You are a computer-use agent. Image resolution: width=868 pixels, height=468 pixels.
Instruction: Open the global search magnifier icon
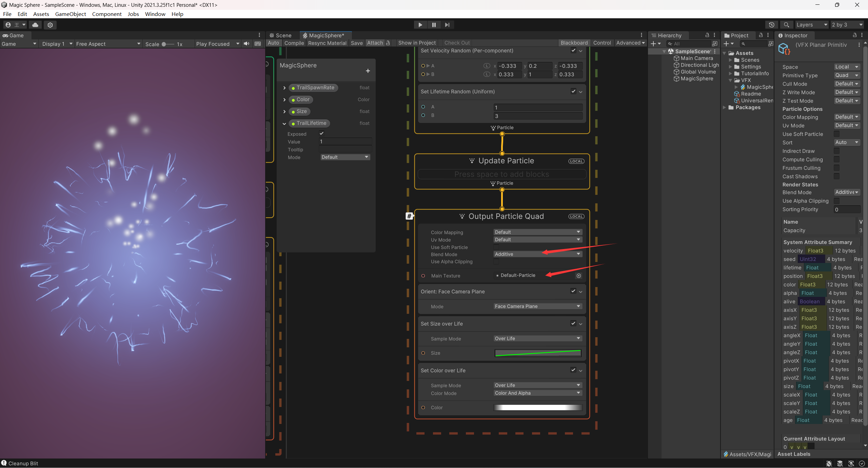786,25
